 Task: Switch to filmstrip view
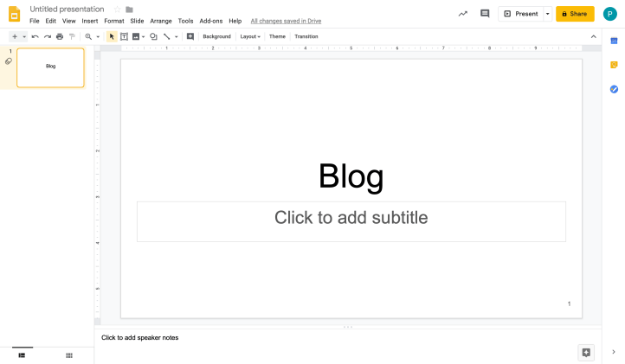click(x=22, y=355)
